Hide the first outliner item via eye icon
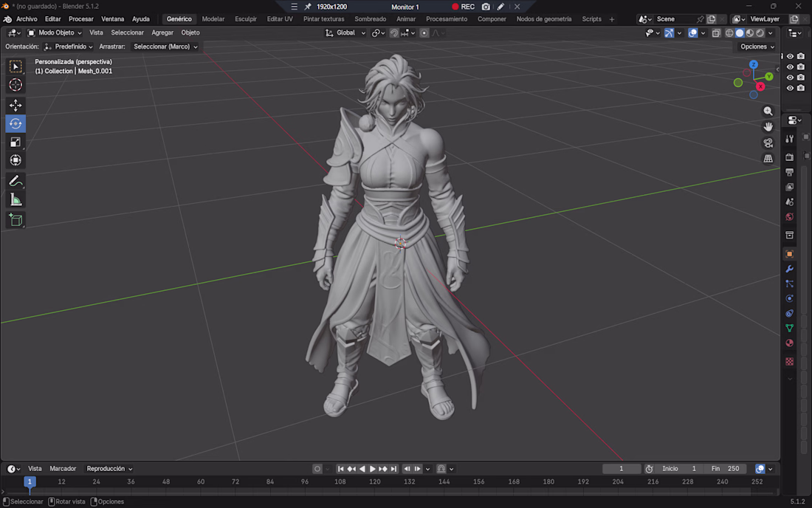The image size is (812, 508). [x=791, y=56]
